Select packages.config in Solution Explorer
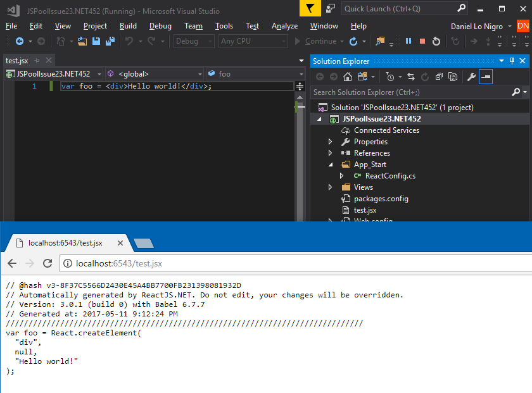 click(381, 199)
